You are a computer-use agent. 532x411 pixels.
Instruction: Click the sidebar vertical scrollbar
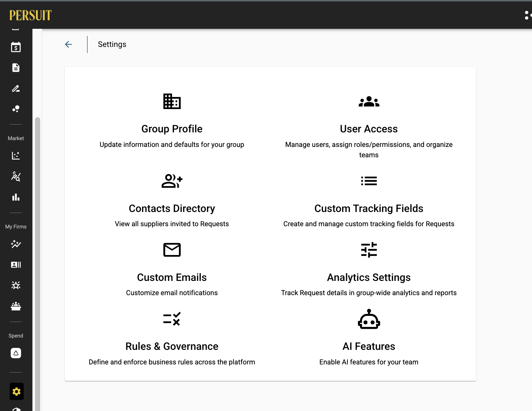pyautogui.click(x=38, y=264)
